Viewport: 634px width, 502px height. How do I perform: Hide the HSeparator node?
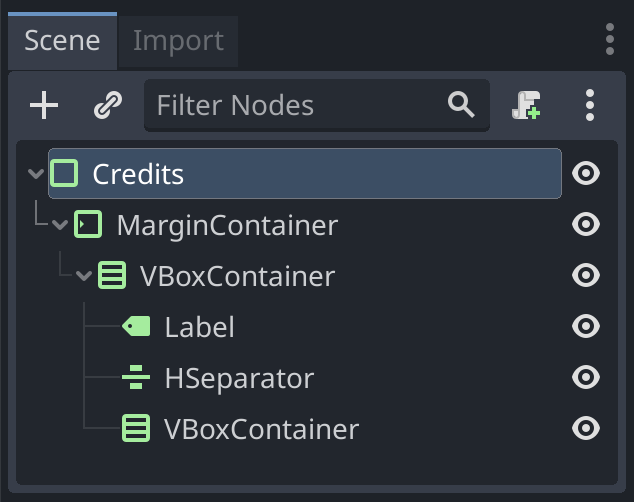coord(585,377)
